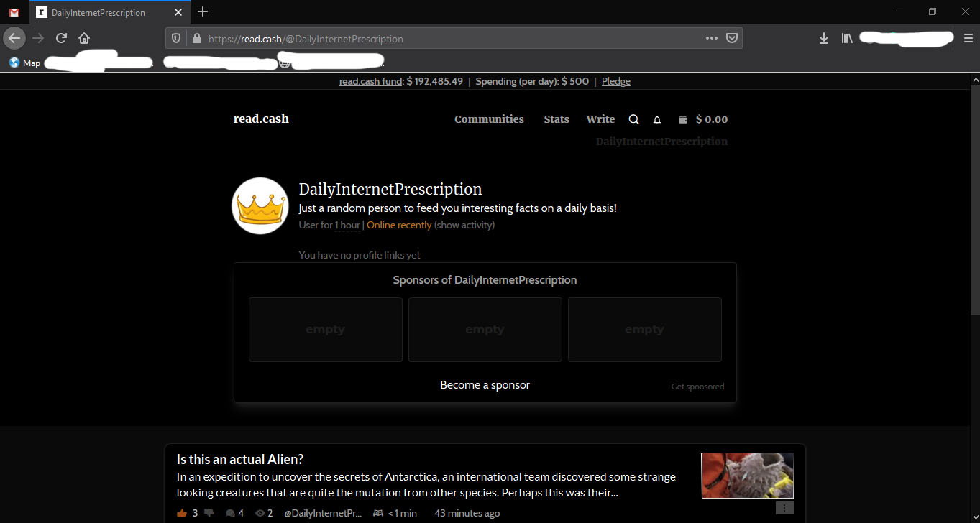The image size is (980, 523).
Task: Go to the browser home page
Action: pyautogui.click(x=84, y=38)
